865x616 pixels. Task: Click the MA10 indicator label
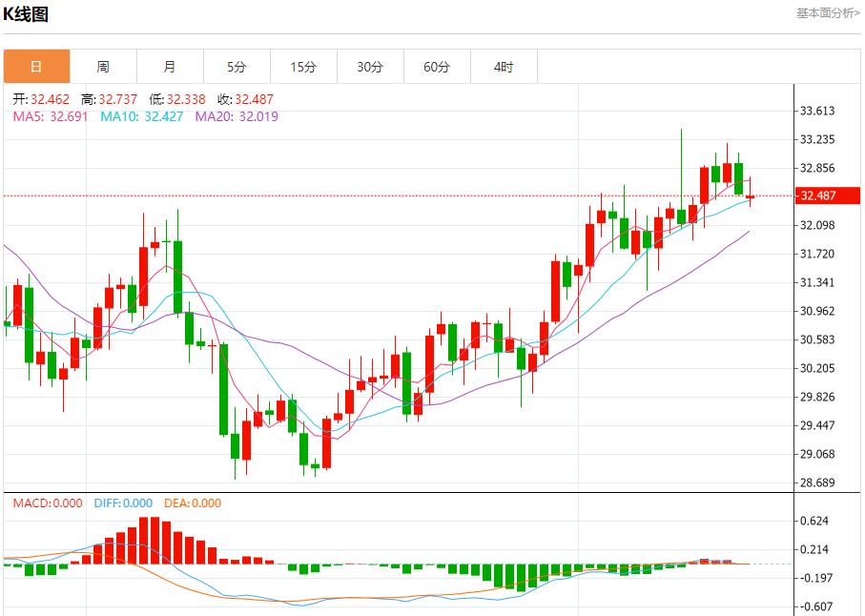[142, 116]
